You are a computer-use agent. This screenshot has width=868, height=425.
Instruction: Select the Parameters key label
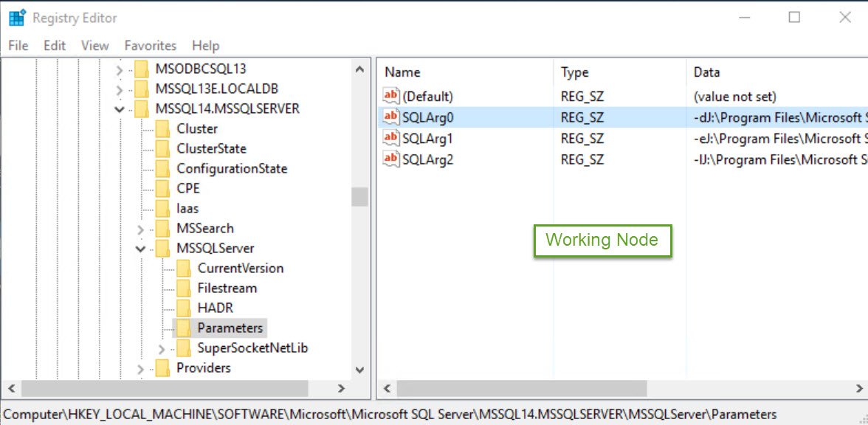(x=230, y=328)
